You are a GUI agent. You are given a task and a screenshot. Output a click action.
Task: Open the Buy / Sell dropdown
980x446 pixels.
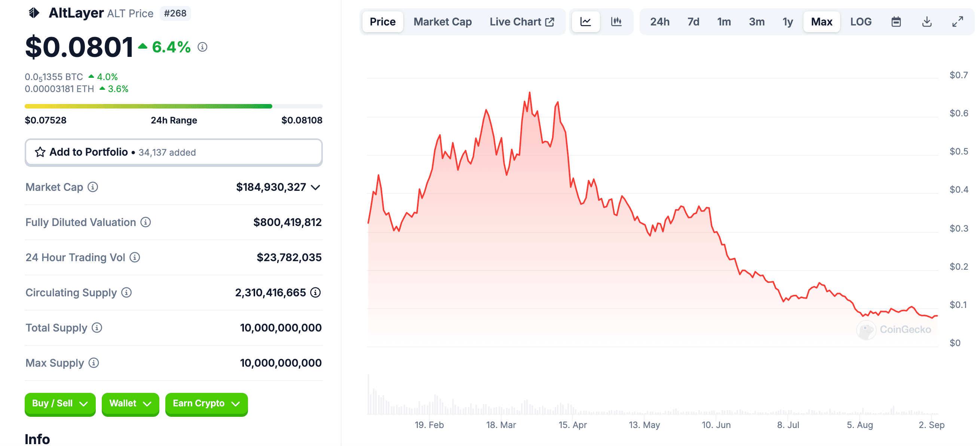pos(60,403)
